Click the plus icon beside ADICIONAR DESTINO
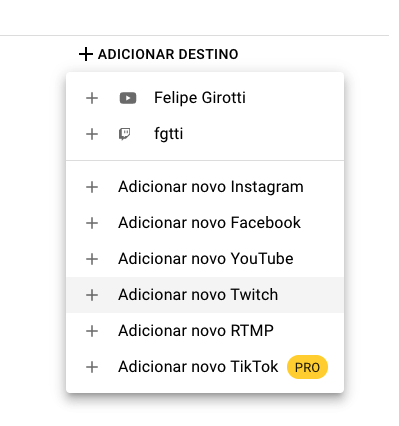This screenshot has width=399, height=426. point(86,54)
